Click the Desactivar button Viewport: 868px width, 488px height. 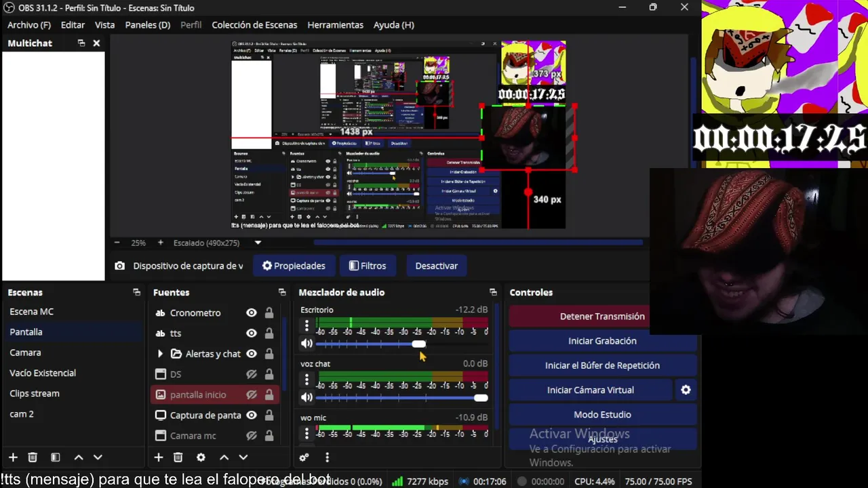coord(436,266)
